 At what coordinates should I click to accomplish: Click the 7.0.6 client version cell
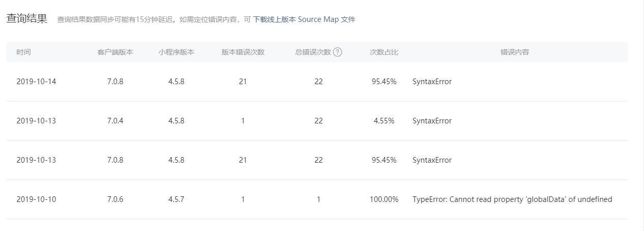point(115,199)
